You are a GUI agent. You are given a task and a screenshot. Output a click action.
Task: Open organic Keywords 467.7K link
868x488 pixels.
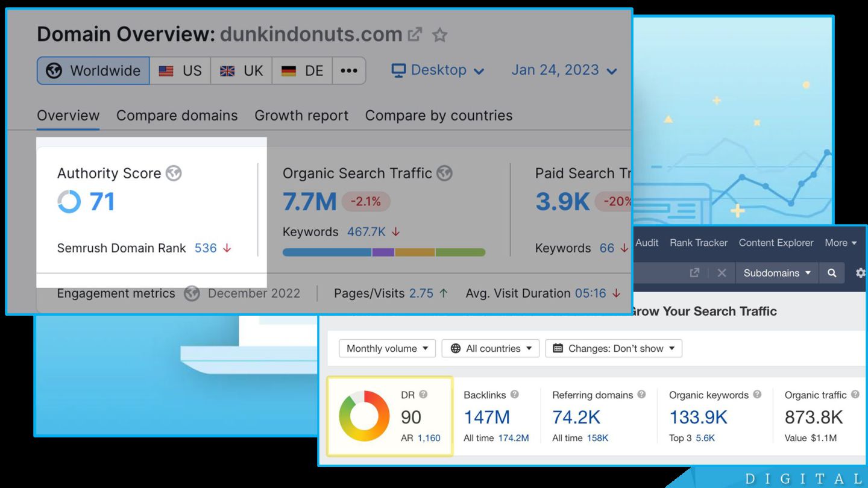(x=366, y=232)
